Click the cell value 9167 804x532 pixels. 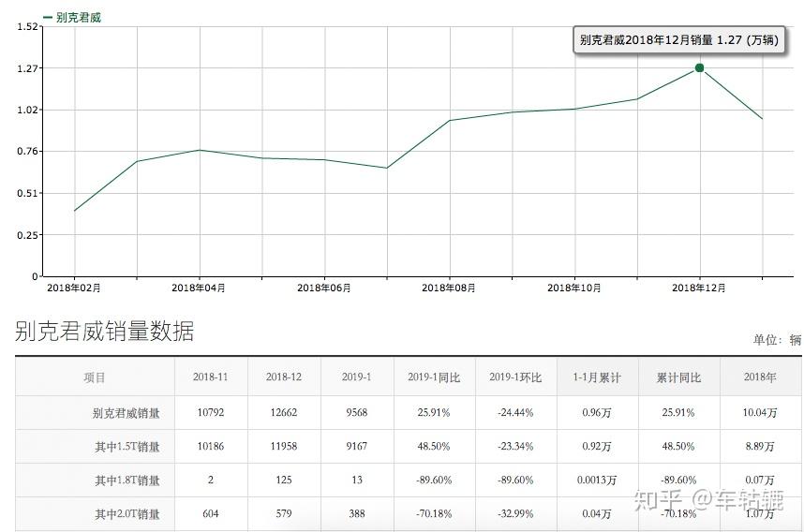pyautogui.click(x=356, y=447)
